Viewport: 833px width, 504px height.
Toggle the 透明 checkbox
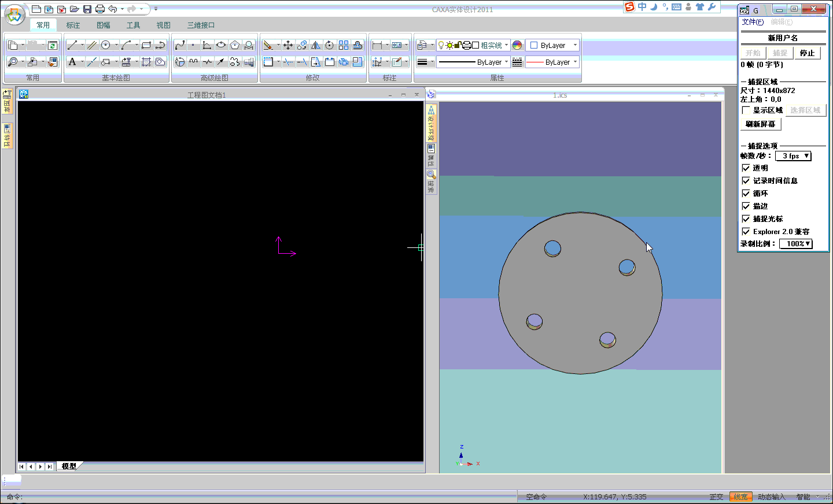coord(746,168)
